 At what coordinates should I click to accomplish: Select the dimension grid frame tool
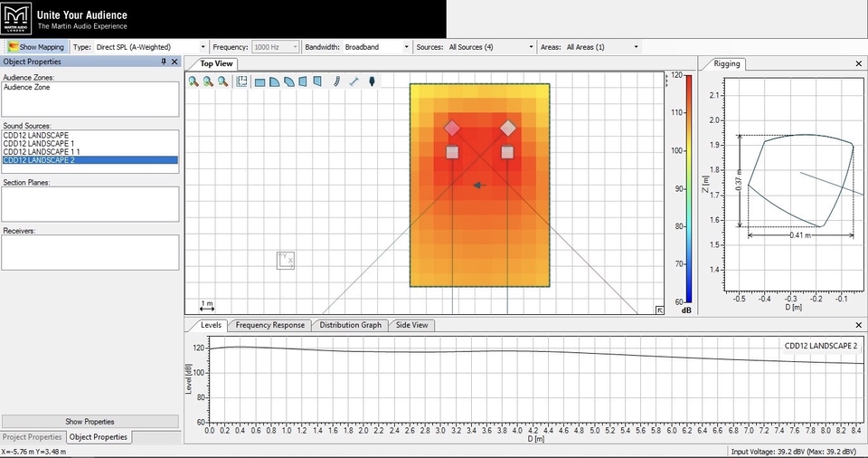[242, 81]
